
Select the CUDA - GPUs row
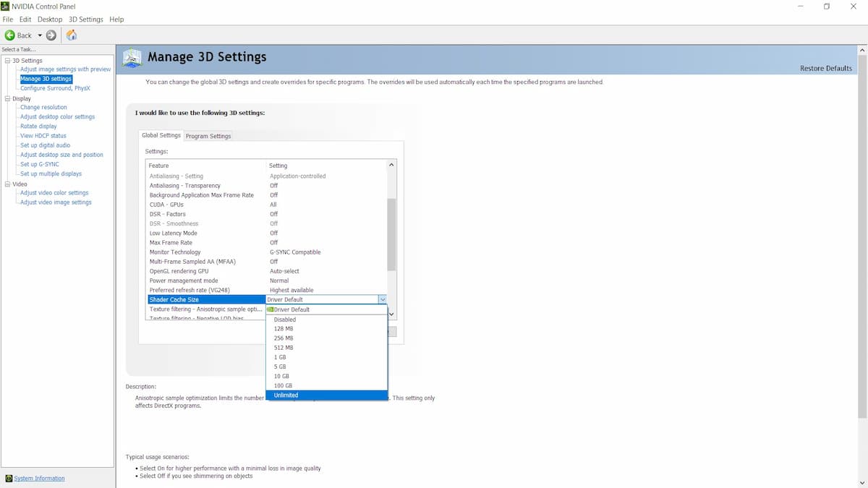click(266, 205)
